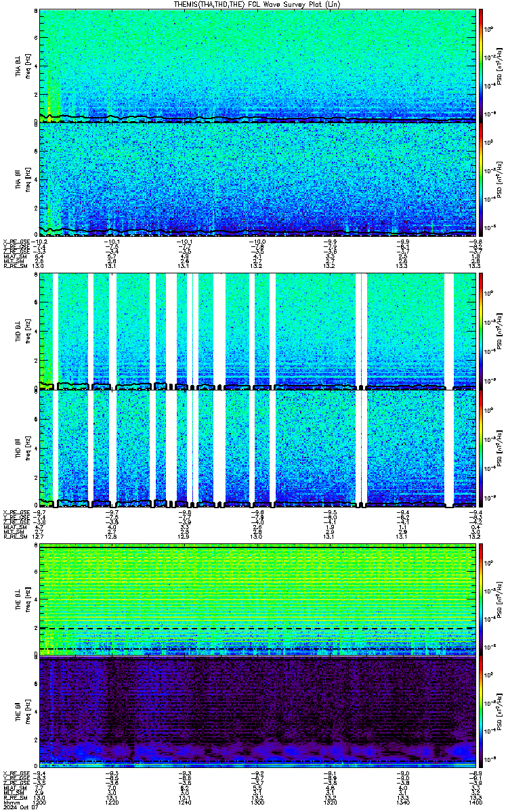Click the color bar beside the THA B⊥ panel
This screenshot has width=508, height=812.
tap(480, 66)
